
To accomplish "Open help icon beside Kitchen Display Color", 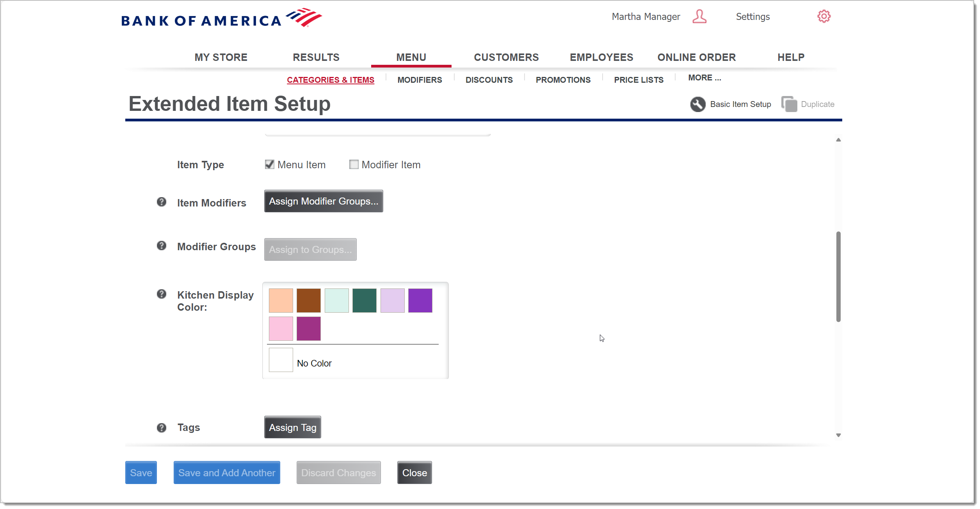I will (x=162, y=294).
